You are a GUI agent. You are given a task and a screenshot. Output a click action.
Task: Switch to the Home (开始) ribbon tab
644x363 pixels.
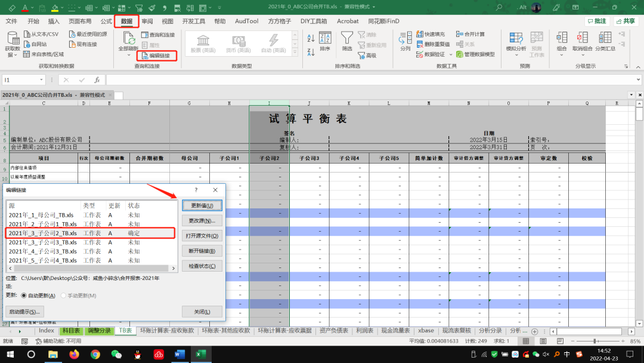click(33, 21)
